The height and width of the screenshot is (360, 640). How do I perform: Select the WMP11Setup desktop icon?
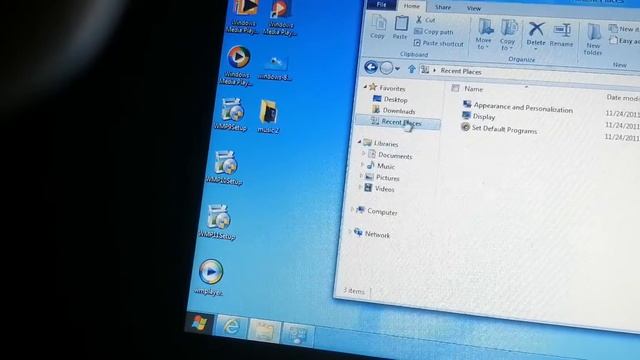[x=218, y=222]
